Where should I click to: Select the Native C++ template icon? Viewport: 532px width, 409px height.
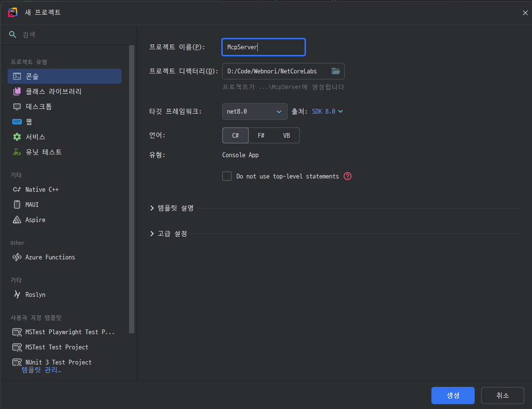coord(17,189)
